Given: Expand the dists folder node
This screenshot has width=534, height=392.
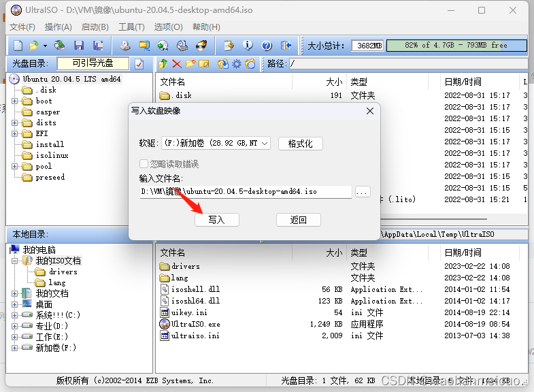Looking at the screenshot, I should click(x=14, y=122).
